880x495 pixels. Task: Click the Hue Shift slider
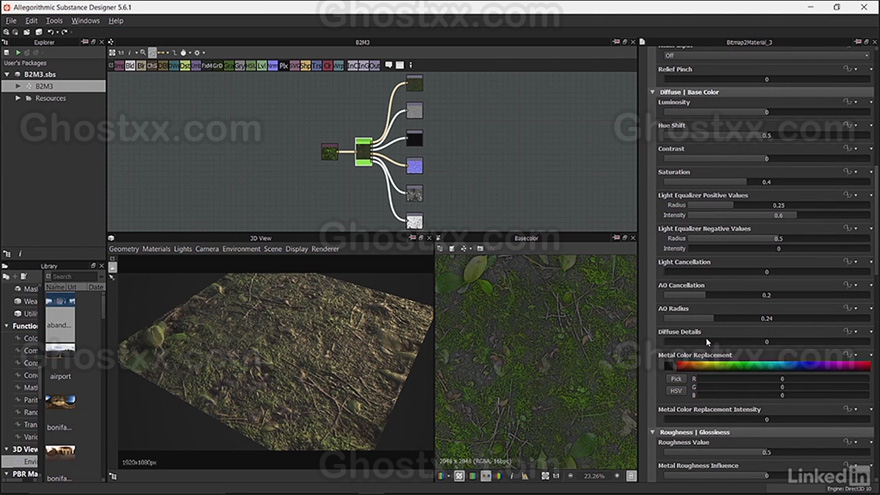[x=767, y=135]
